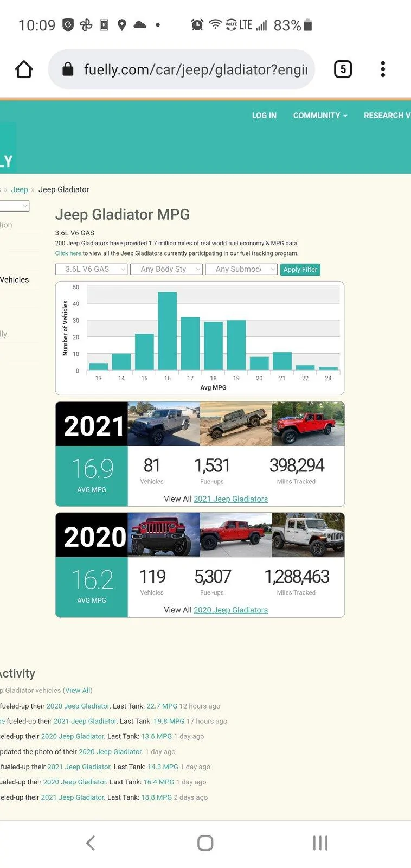
Task: Select the LOG IN menu item
Action: (x=264, y=116)
